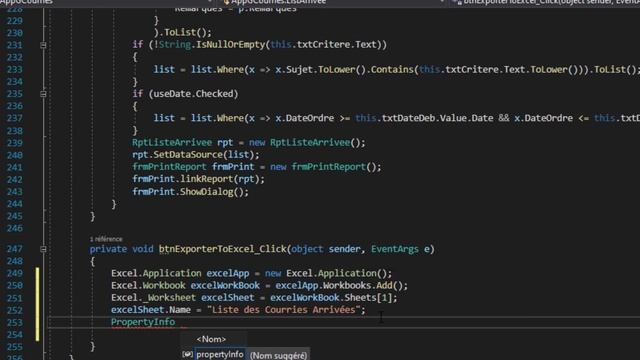Select the '<Nom>' entry in the suggestion popup
Screen dimensions: 640x360
click(211, 339)
